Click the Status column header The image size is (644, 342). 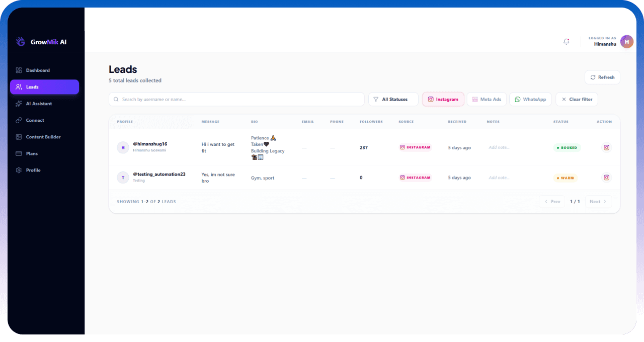[561, 122]
